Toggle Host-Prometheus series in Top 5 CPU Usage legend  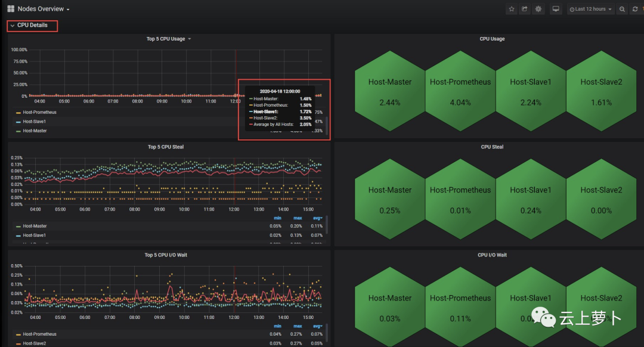pos(39,112)
